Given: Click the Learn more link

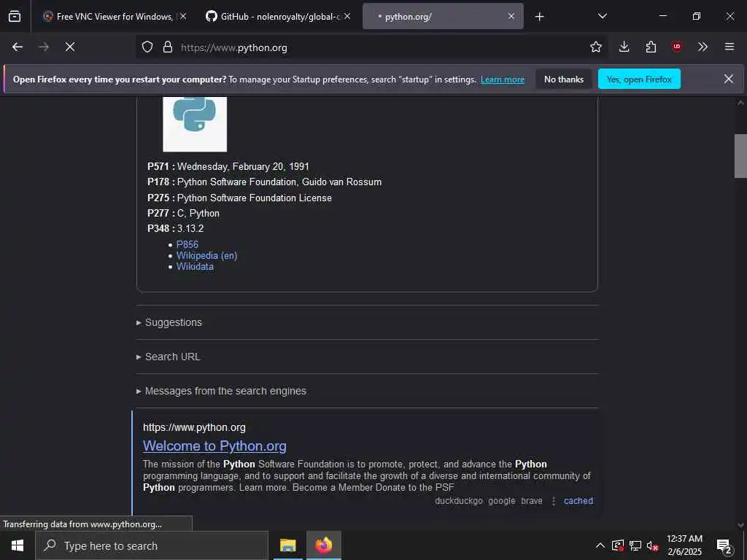Looking at the screenshot, I should [503, 79].
